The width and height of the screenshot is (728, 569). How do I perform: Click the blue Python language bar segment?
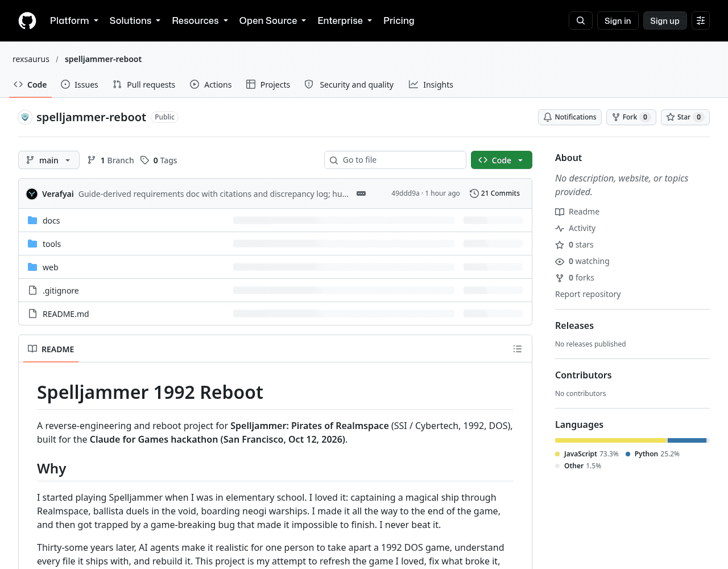687,440
